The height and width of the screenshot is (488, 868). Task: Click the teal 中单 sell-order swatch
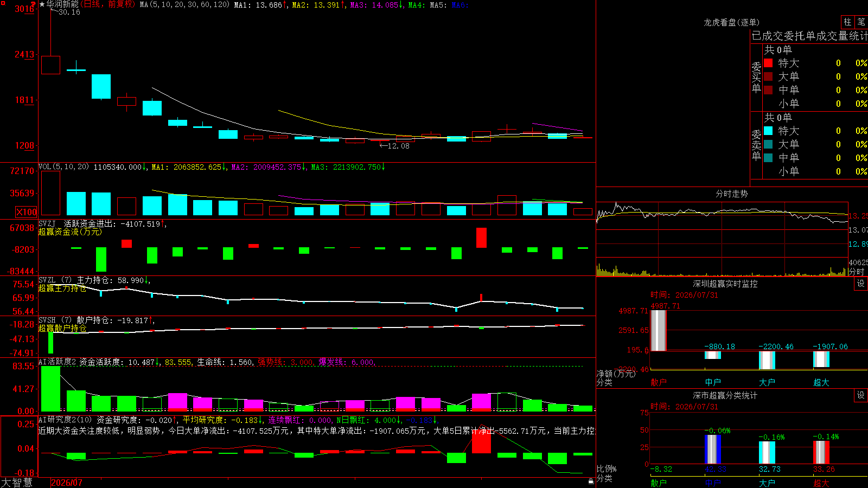pyautogui.click(x=768, y=158)
